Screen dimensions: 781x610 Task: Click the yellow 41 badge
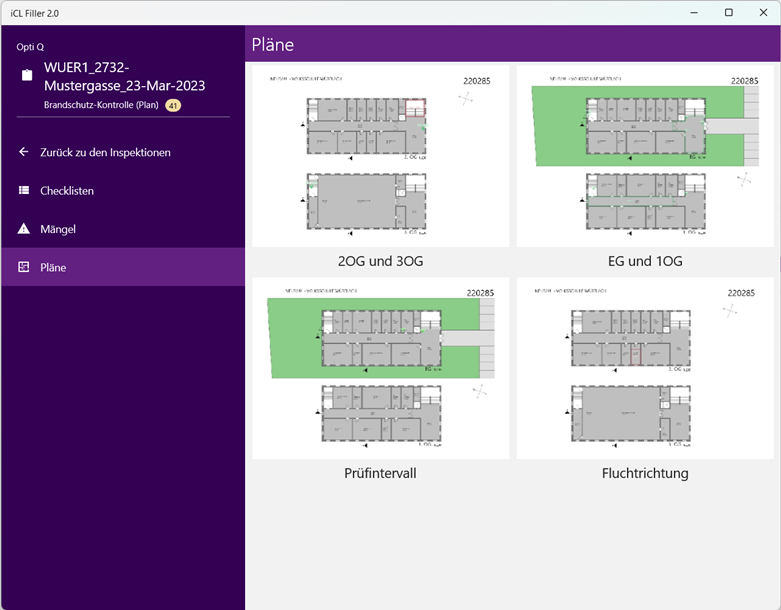(173, 105)
